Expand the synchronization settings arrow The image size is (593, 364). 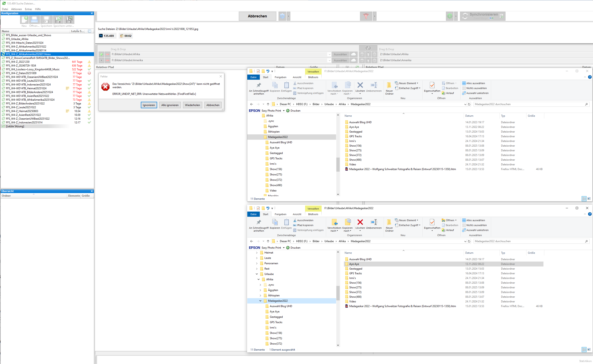[456, 16]
